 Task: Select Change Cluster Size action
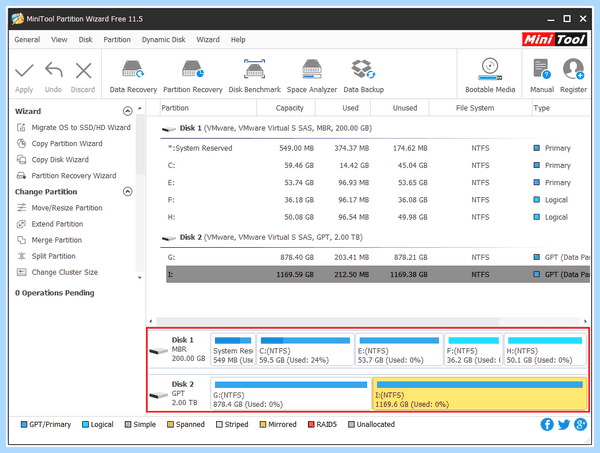[x=57, y=272]
